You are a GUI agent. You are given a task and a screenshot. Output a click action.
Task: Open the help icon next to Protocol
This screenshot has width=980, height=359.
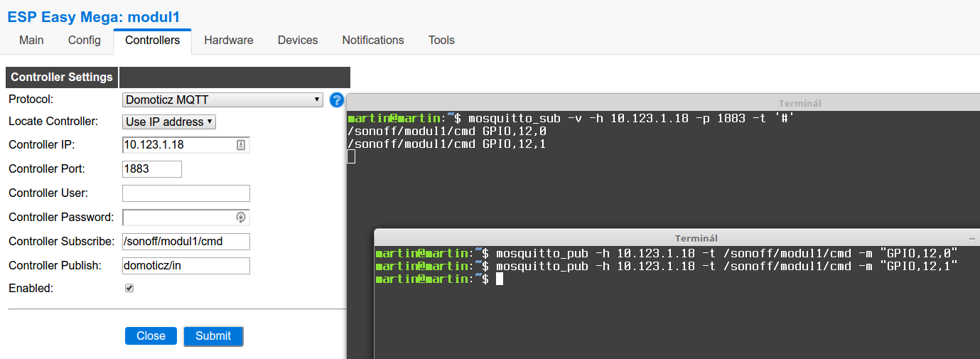click(x=337, y=100)
